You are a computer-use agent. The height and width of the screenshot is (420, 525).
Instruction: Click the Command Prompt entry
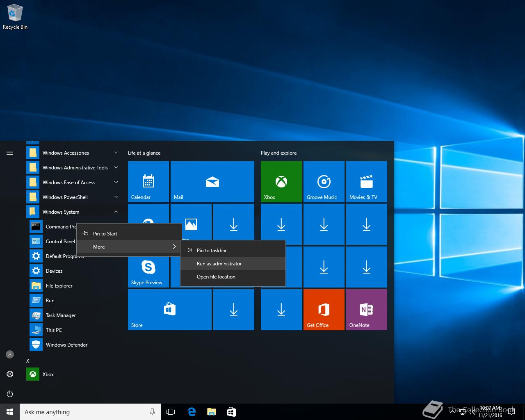click(x=52, y=227)
